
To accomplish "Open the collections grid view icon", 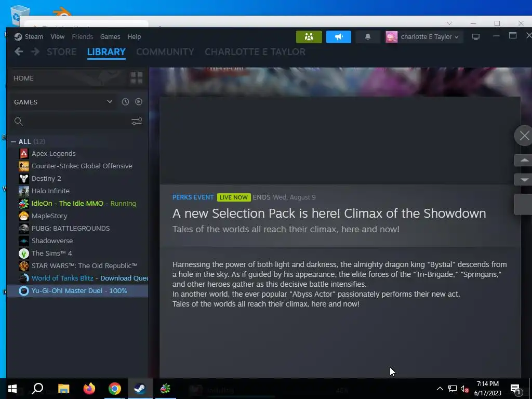I will (x=137, y=78).
